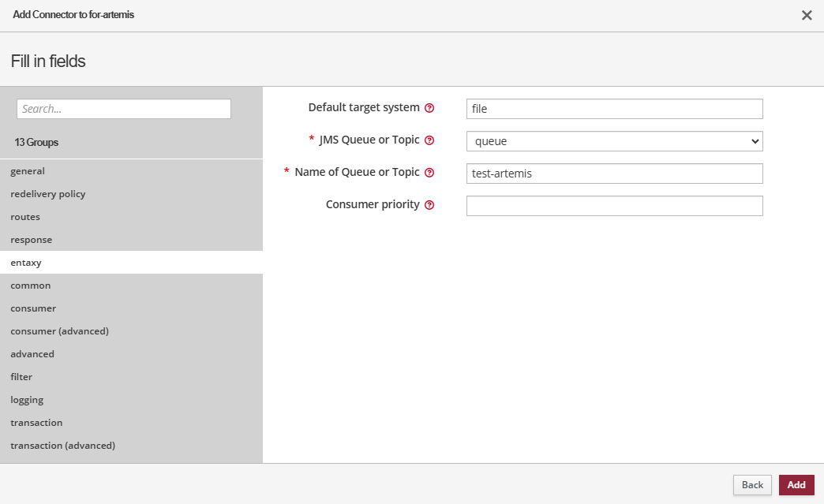Open the consumer (advanced) group

pos(60,331)
